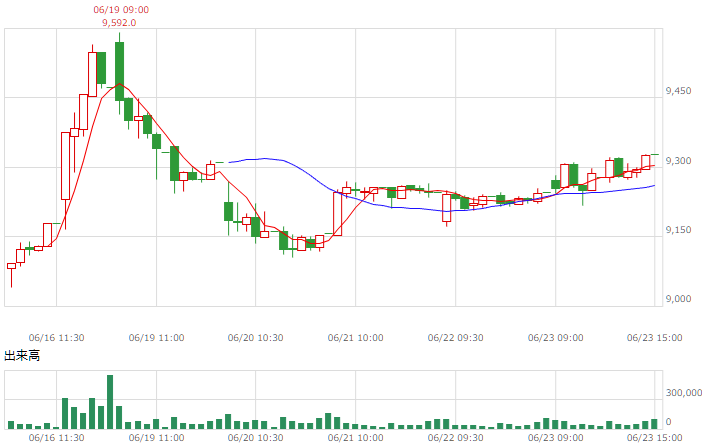Viewport: 702px width, 447px height.
Task: Click the 06/19 09:00 peak date label
Action: [x=121, y=10]
